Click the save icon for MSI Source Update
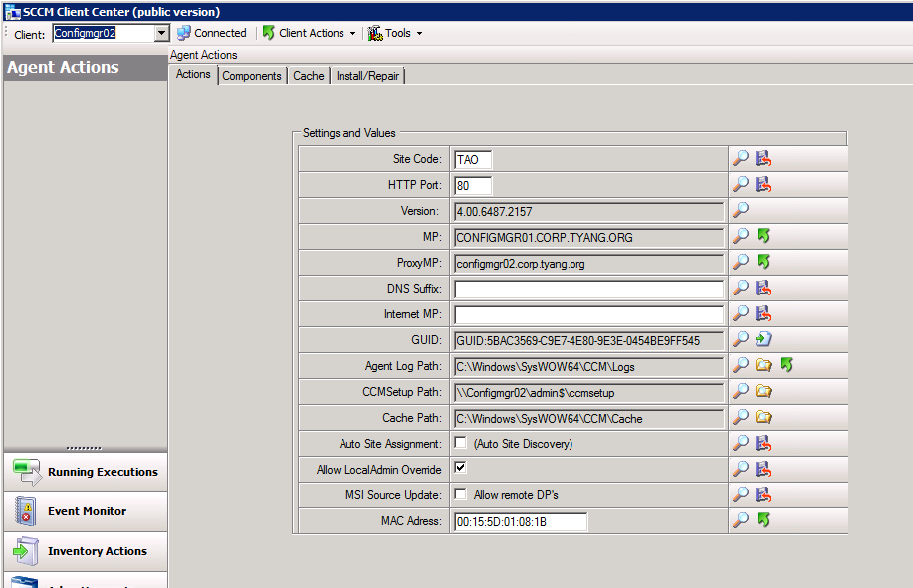Image resolution: width=913 pixels, height=588 pixels. pos(763,494)
